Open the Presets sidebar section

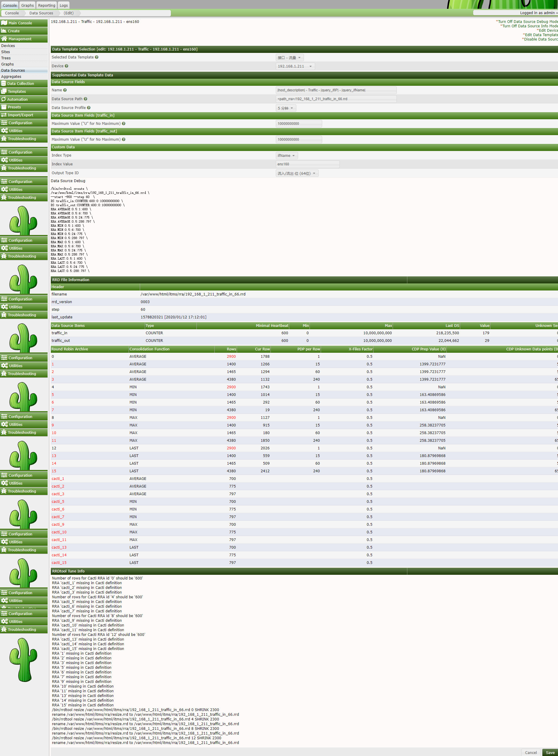[x=24, y=107]
